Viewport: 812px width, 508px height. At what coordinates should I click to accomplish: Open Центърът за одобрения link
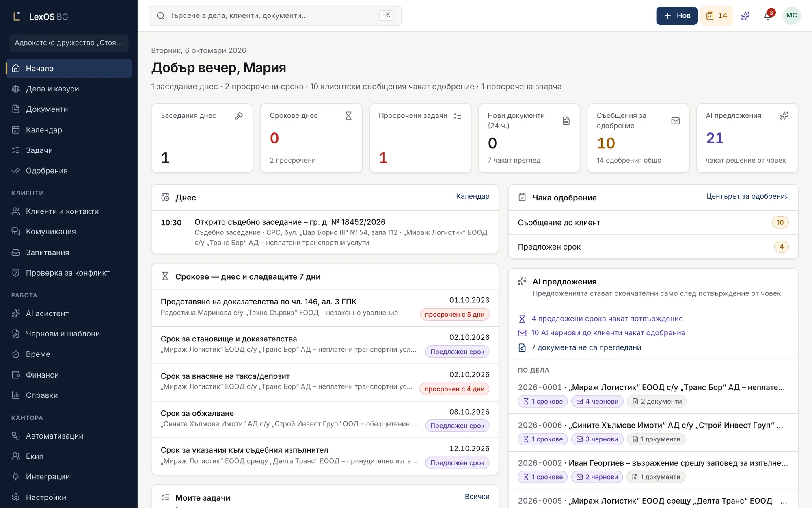pos(747,196)
